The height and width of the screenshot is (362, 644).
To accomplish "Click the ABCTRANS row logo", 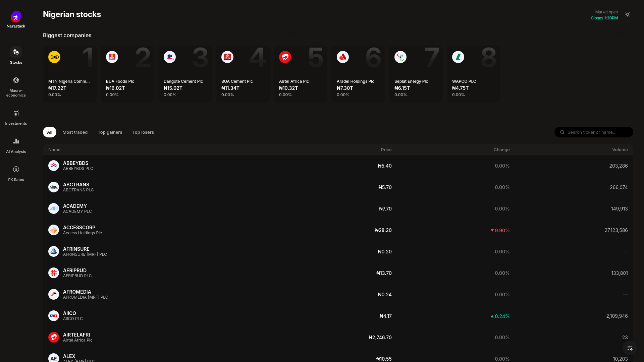I will point(54,187).
